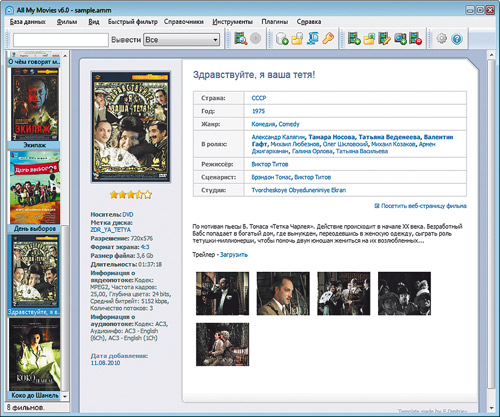Open second screenshot thumbnail with man close-up
The height and width of the screenshot is (417, 500).
(x=283, y=293)
